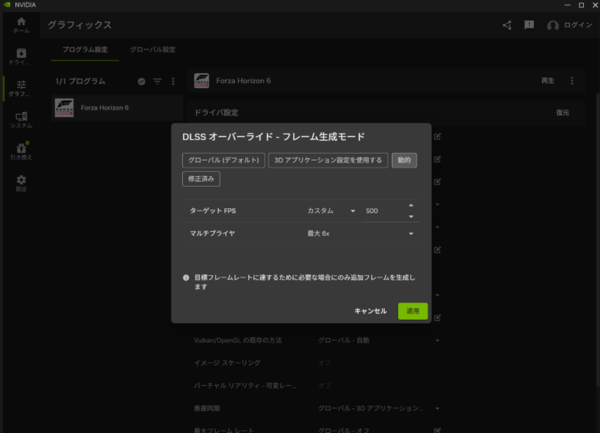Screen dimensions: 600x433
Task: Switch to the プログラム設定 tab
Action: pos(85,50)
